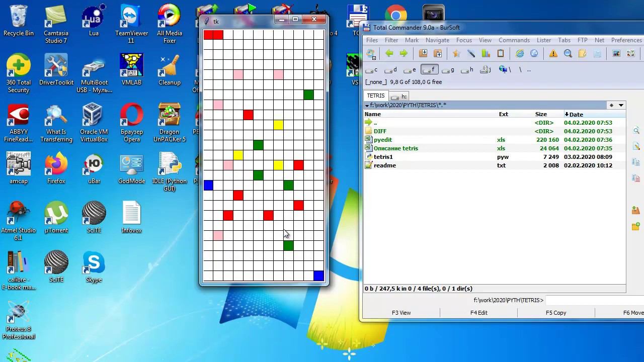Open the Recycle Bin desktop icon
644x362 pixels.
click(x=19, y=21)
